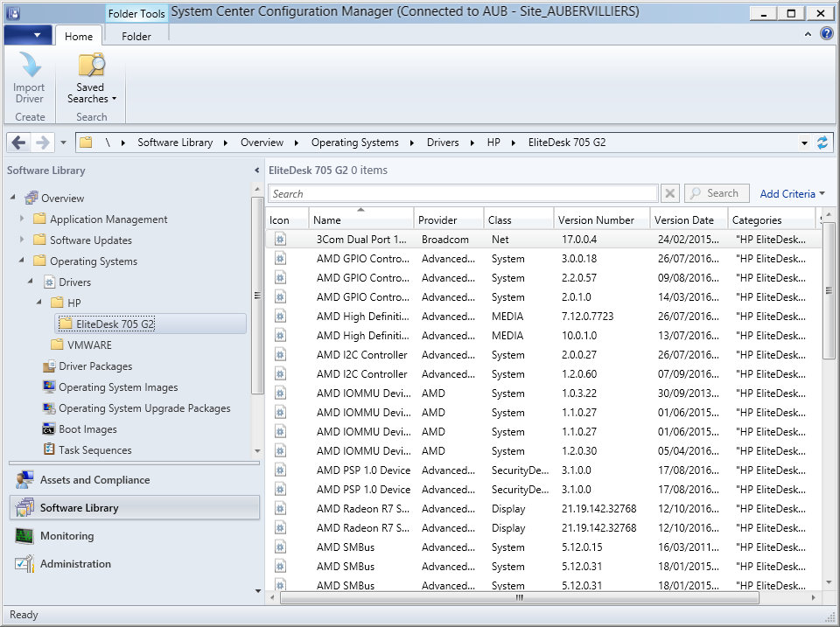Viewport: 840px width, 627px height.
Task: Click the driver icon for version 7.12.0.7723
Action: (x=280, y=317)
